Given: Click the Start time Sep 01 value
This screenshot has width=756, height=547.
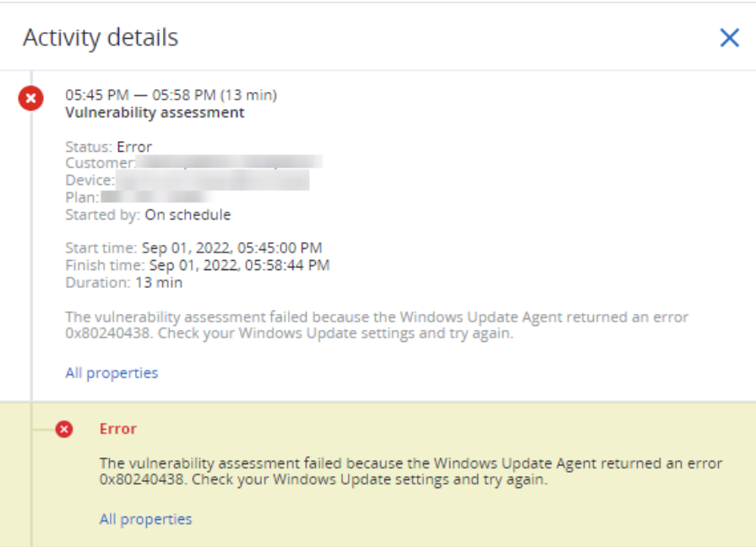Looking at the screenshot, I should (232, 247).
